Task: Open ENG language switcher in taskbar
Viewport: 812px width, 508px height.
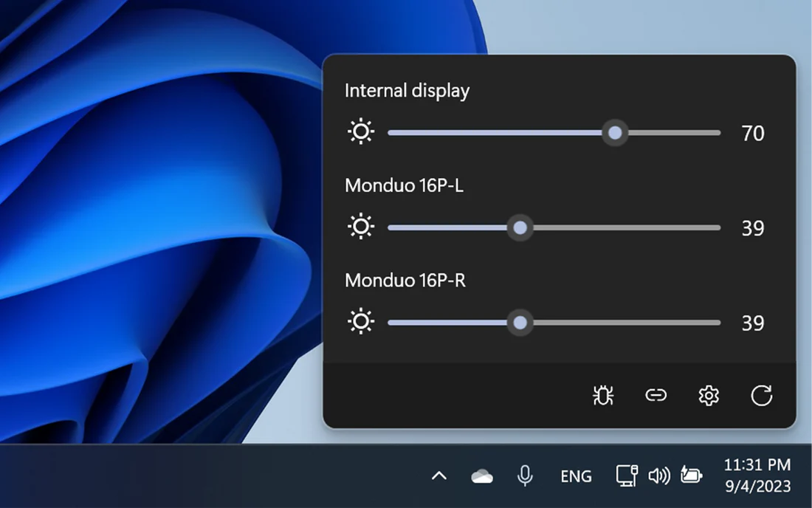Action: (576, 476)
